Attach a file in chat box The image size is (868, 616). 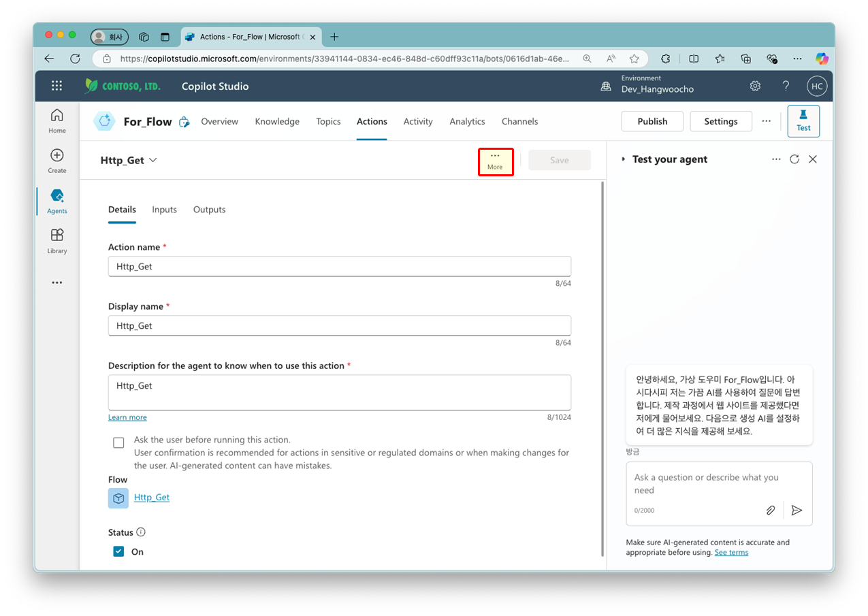tap(771, 510)
